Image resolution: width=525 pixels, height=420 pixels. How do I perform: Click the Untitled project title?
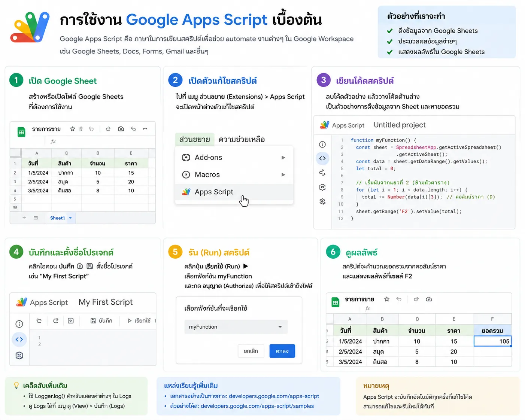[400, 125]
